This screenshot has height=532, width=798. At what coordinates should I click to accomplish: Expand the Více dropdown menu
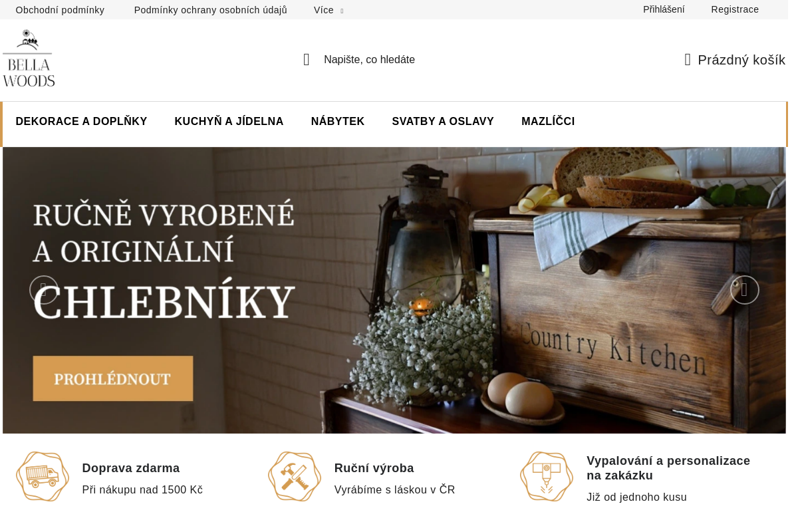point(329,10)
